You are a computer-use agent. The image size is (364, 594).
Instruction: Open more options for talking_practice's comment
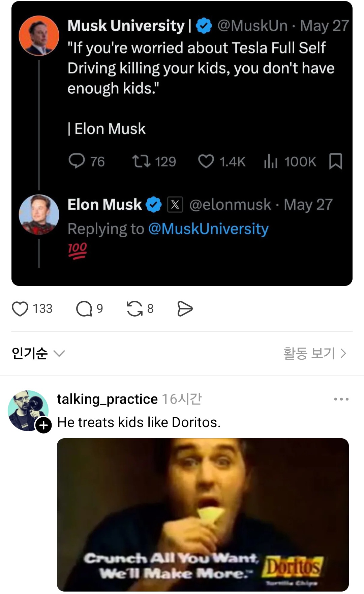pos(341,399)
